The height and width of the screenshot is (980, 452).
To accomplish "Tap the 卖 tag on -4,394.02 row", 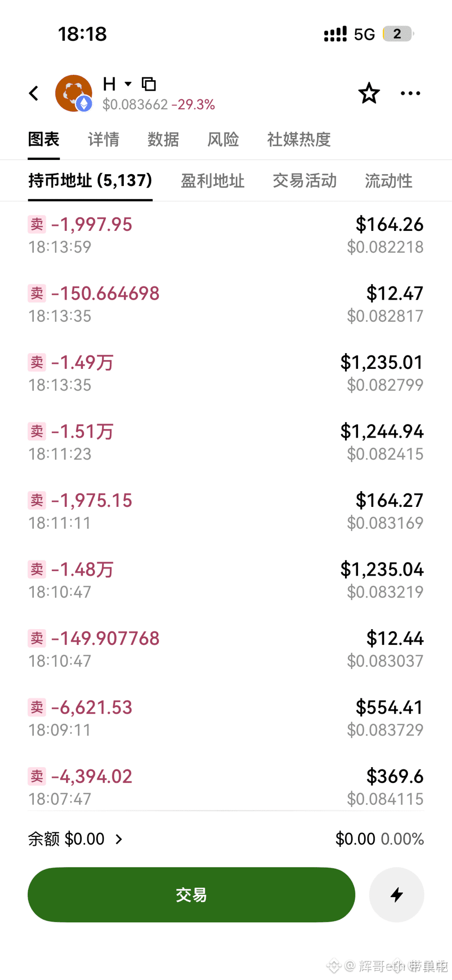I will [x=37, y=776].
